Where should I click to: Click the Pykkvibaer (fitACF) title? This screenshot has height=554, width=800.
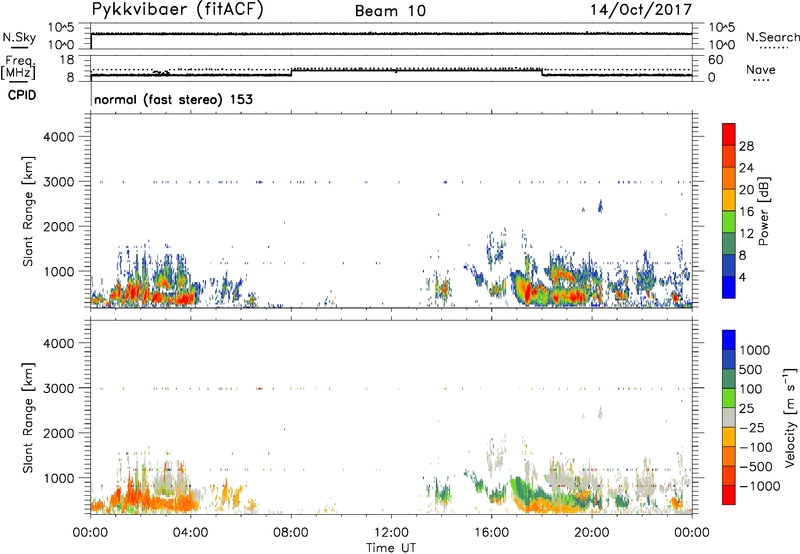177,9
